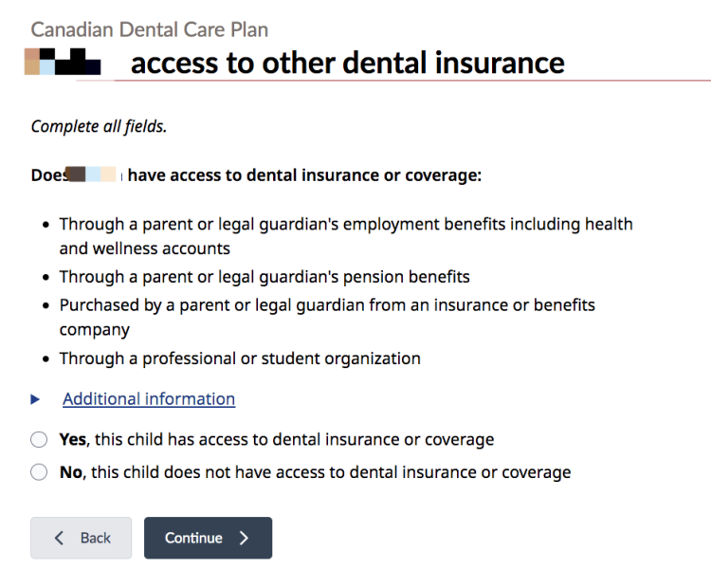Click the "access to other dental insurance" heading
Image resolution: width=711 pixels, height=588 pixels.
click(x=347, y=63)
